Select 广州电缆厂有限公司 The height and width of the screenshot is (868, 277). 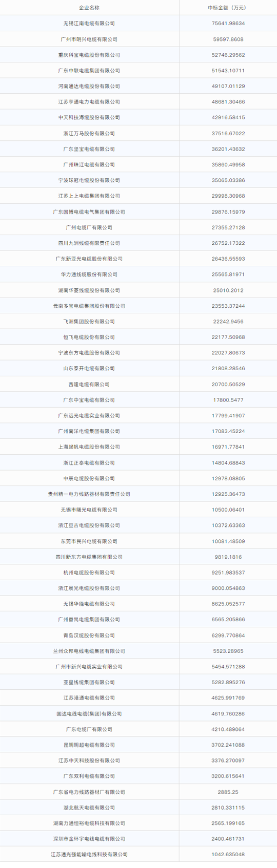[89, 227]
